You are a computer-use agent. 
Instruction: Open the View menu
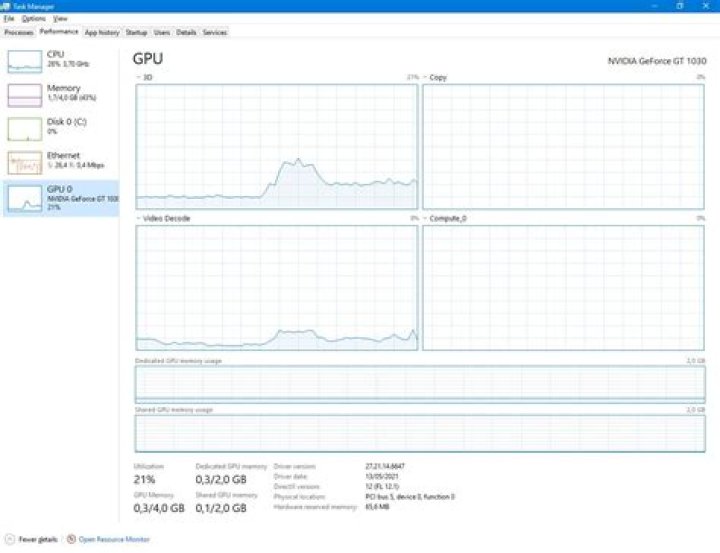60,19
